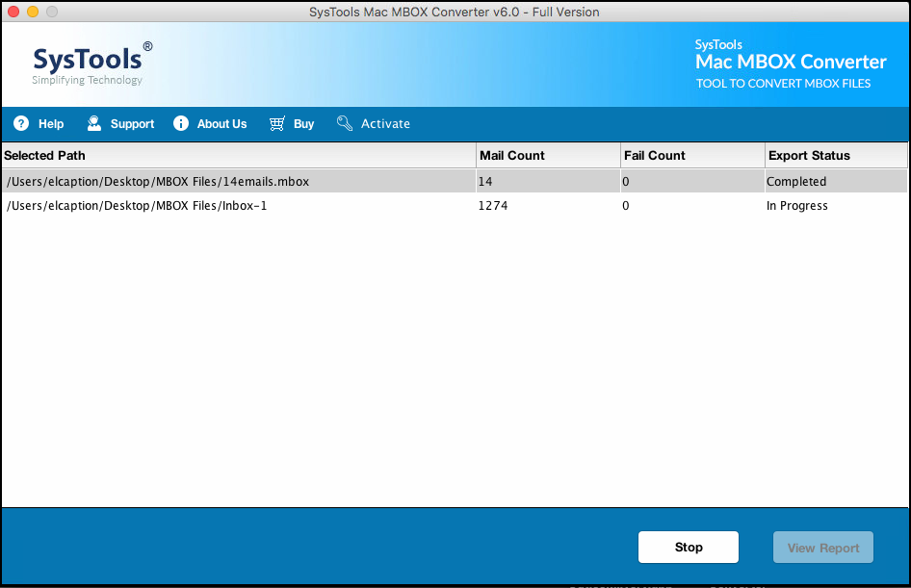Click the View Report button
911x588 pixels.
click(823, 547)
